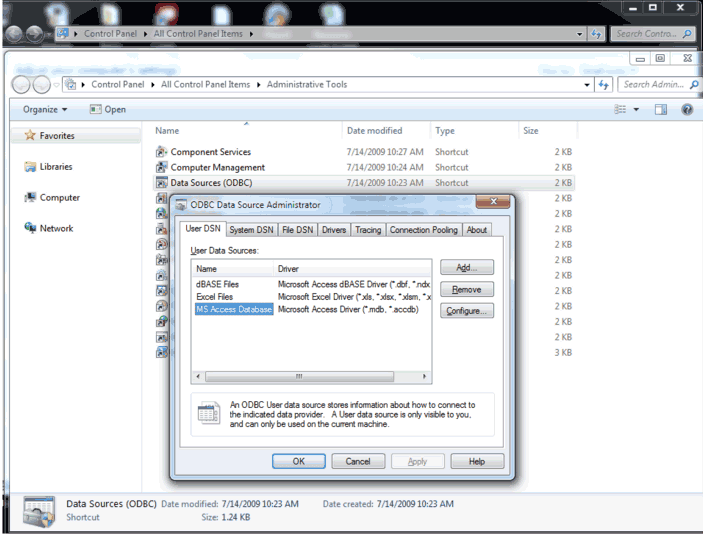The height and width of the screenshot is (536, 703).
Task: Open the Drivers tab
Action: 334,229
